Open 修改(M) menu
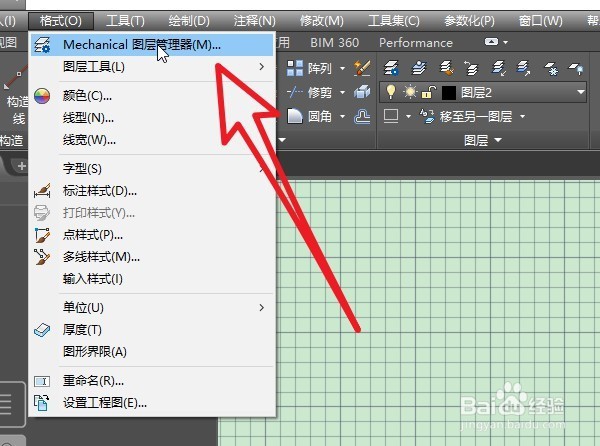This screenshot has width=600, height=446. 321,21
